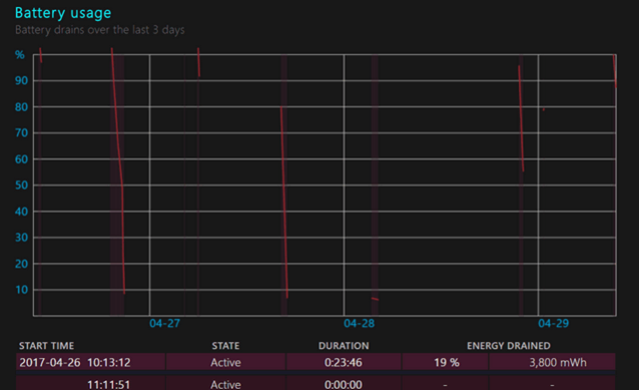Click the STATE column header

pos(225,346)
